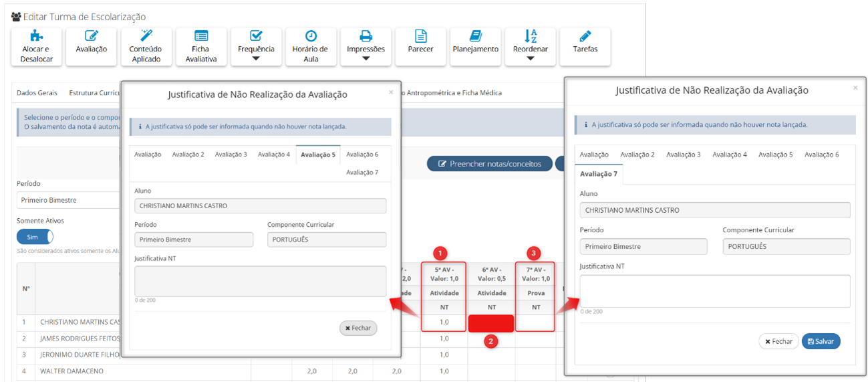Image resolution: width=868 pixels, height=382 pixels.
Task: Click Fechar button in left dialog
Action: pyautogui.click(x=358, y=328)
